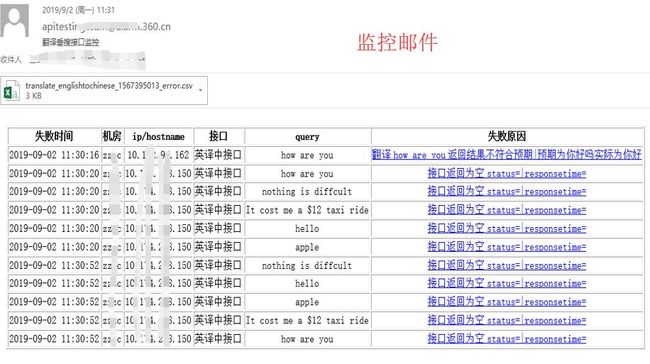Select query "how are you" in 11:30:16 row
Screen dimensions: 650x364
307,155
